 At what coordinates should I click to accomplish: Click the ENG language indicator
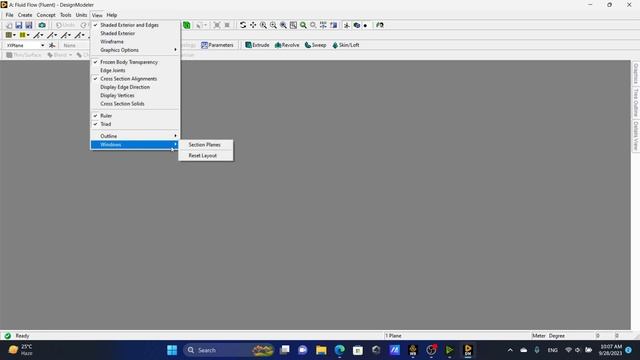click(x=553, y=350)
